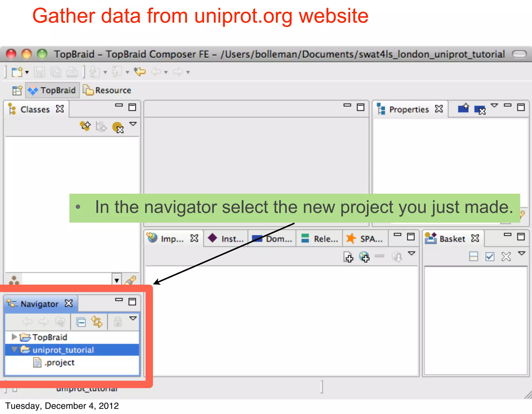
Task: Select the TopBraid folder in Navigator
Action: click(50, 337)
